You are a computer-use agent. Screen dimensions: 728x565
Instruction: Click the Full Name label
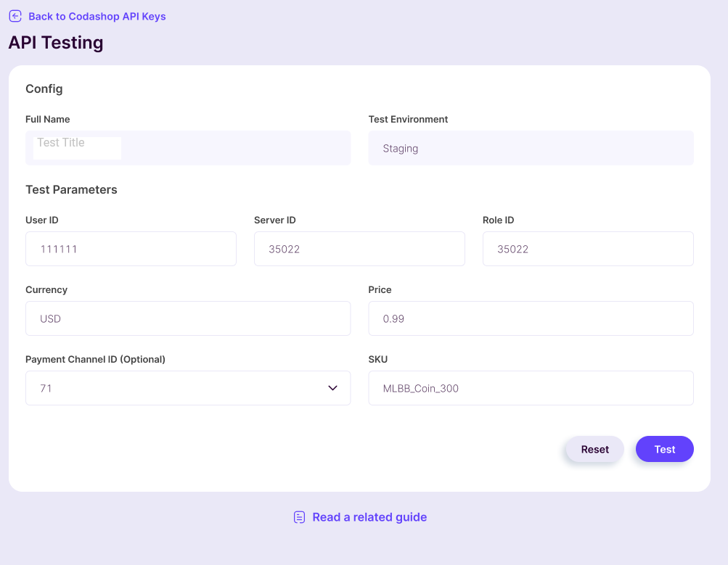tap(47, 119)
